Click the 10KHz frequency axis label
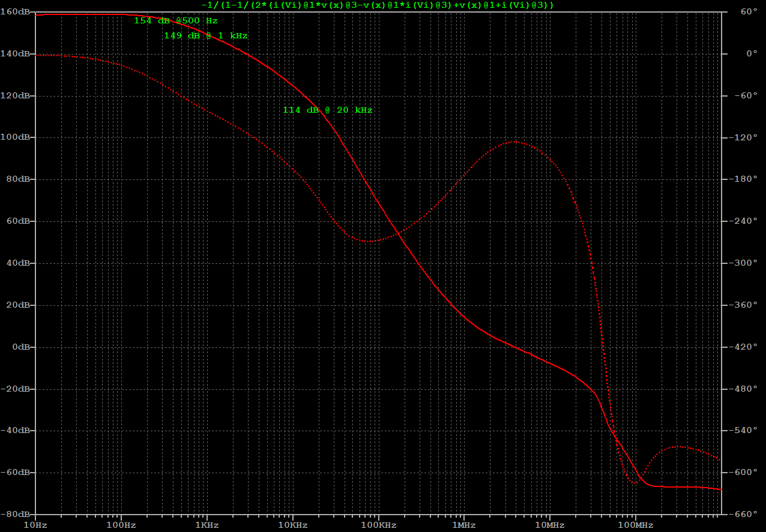The width and height of the screenshot is (766, 532). point(292,525)
